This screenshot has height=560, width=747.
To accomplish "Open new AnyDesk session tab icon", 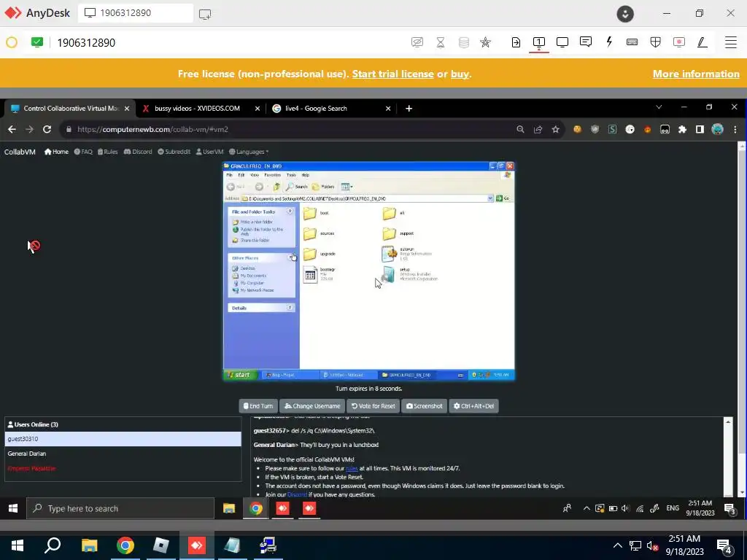I will tap(205, 15).
